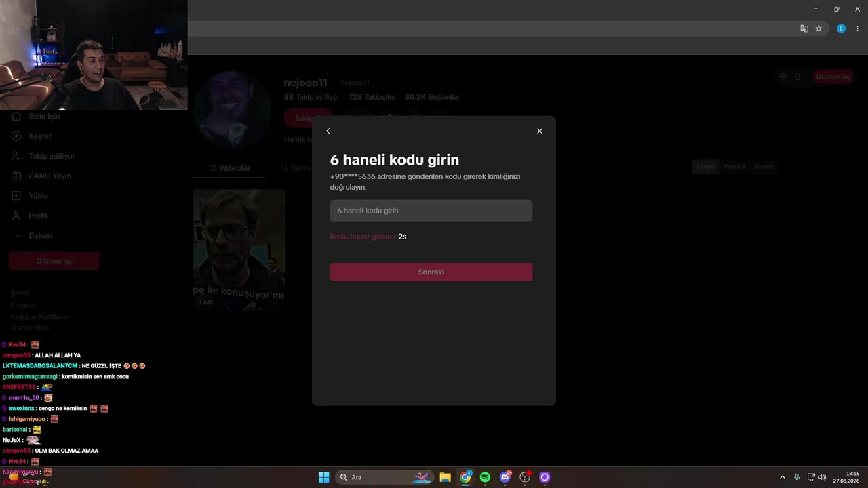Click the coin icon left of the phone icon
The image size is (868, 488).
[x=783, y=77]
